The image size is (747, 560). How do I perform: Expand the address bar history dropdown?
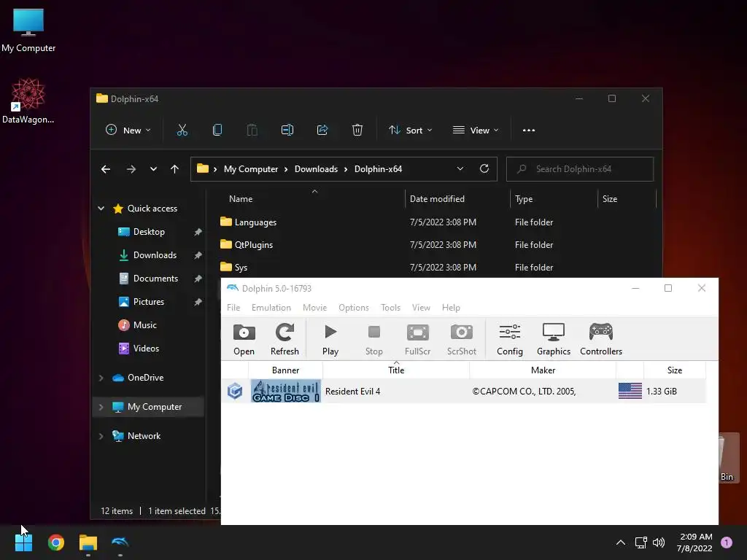[x=460, y=168]
